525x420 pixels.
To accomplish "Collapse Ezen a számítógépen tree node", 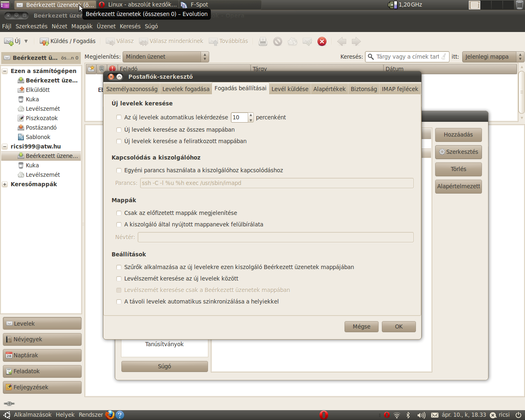I will pos(5,71).
